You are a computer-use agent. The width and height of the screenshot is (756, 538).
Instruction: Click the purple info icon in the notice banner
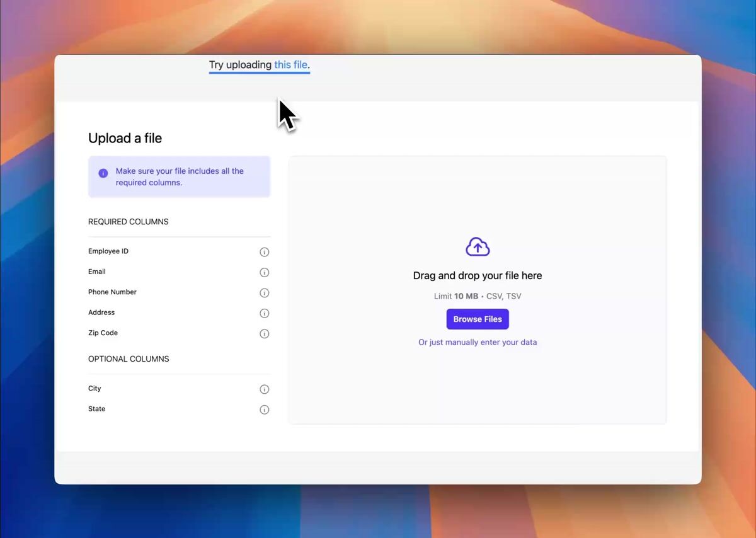103,173
